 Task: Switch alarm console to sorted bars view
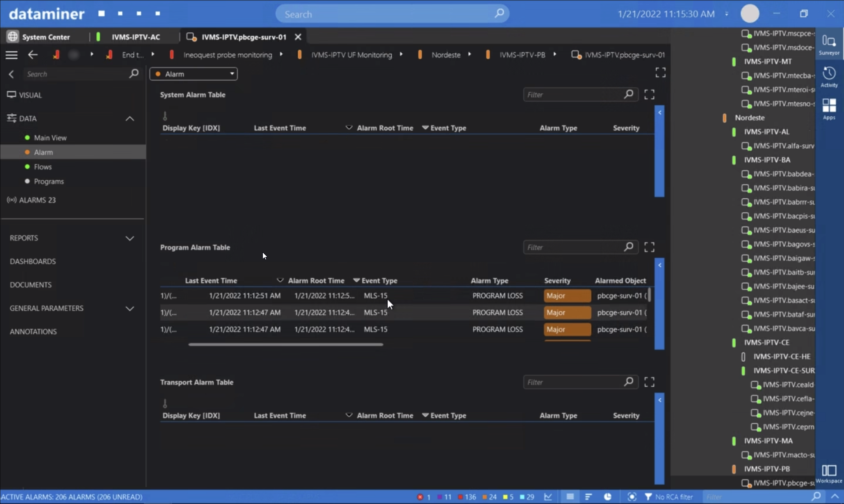click(x=589, y=497)
